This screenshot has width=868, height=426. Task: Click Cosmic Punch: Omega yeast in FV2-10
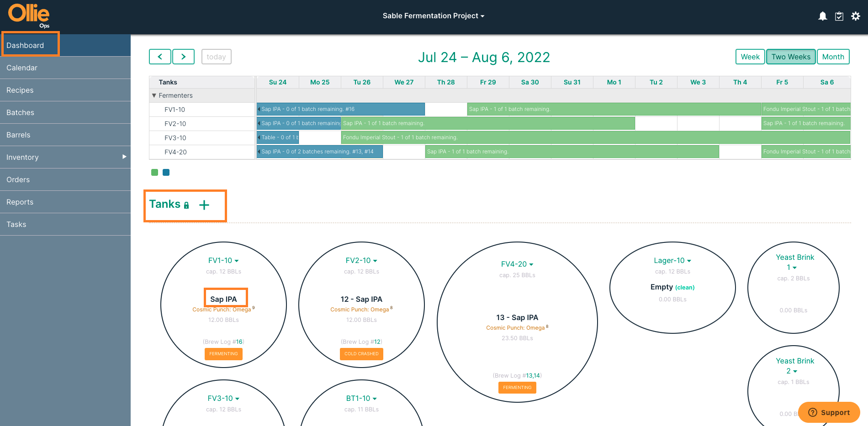click(360, 310)
